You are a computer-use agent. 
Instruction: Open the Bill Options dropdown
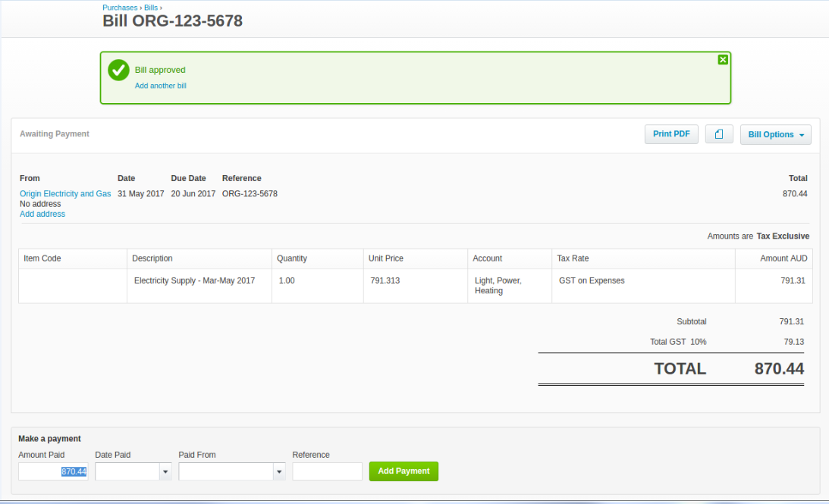click(775, 134)
